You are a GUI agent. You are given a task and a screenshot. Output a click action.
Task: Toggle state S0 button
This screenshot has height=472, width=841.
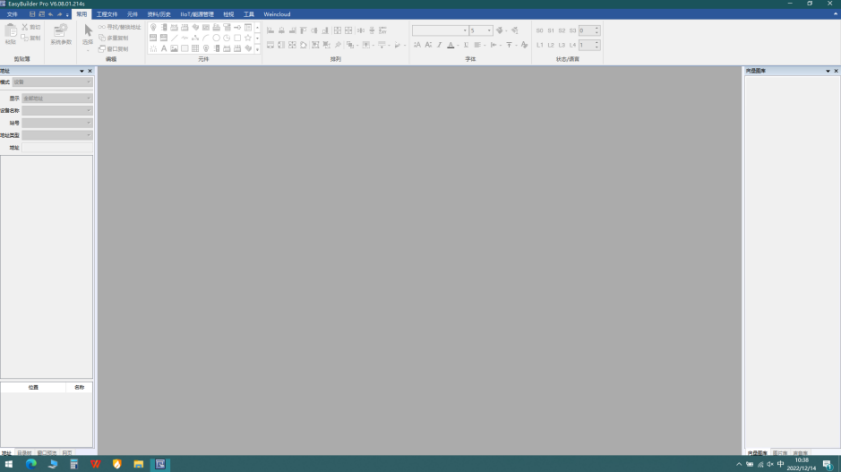pyautogui.click(x=540, y=31)
